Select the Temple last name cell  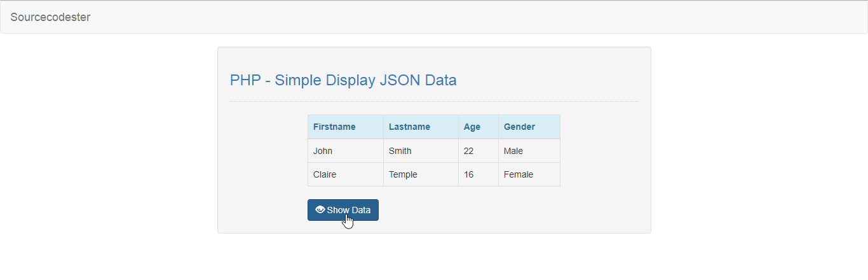coord(403,174)
